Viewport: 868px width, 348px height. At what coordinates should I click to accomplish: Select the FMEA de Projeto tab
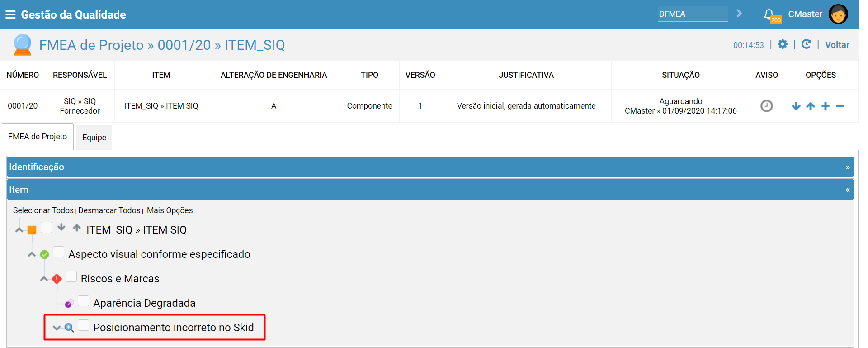[x=38, y=137]
